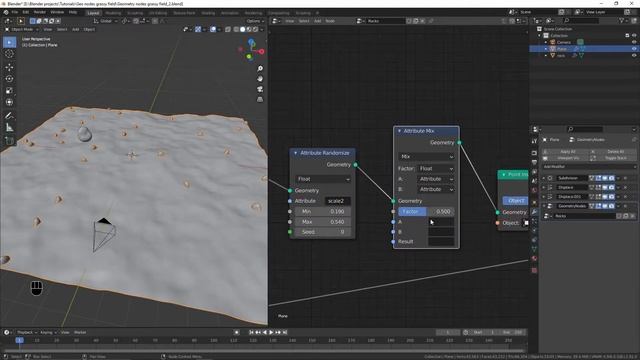Image resolution: width=640 pixels, height=360 pixels.
Task: Select the Add Cube tool
Action: pos(9,141)
